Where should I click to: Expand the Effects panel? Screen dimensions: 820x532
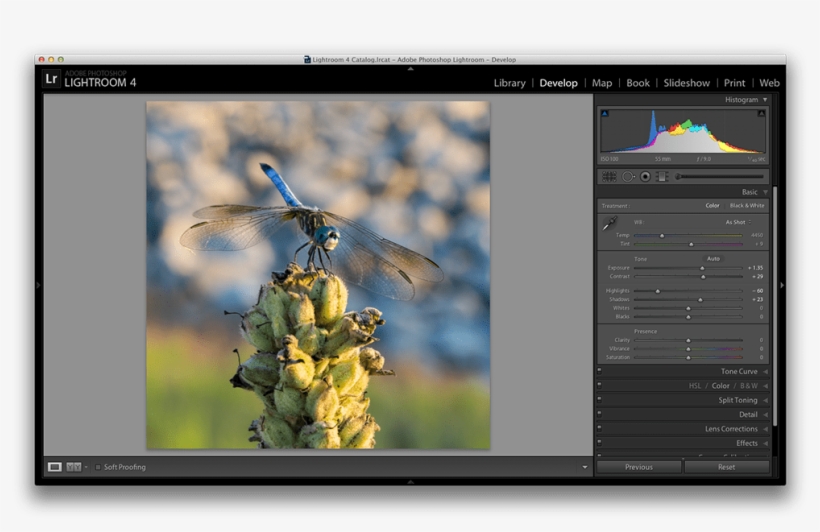point(765,443)
